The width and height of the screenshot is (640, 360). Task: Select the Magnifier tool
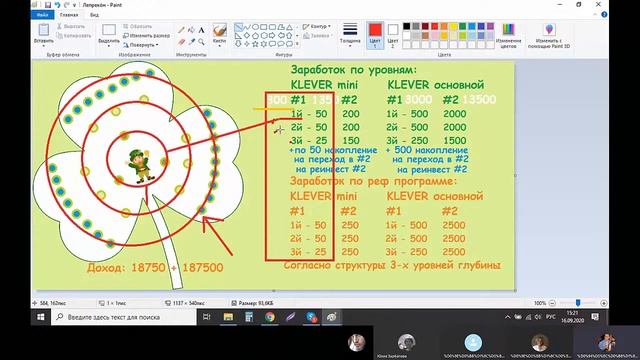click(x=201, y=42)
